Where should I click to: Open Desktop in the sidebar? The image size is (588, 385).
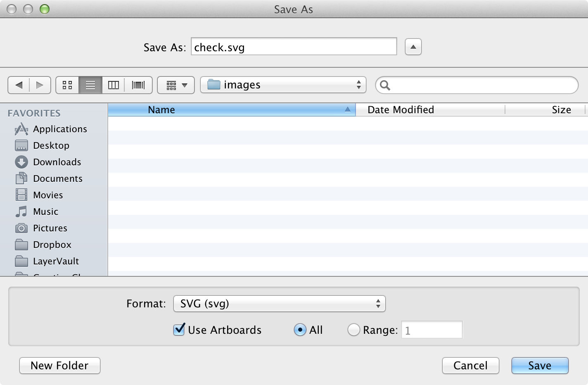[x=43, y=145]
